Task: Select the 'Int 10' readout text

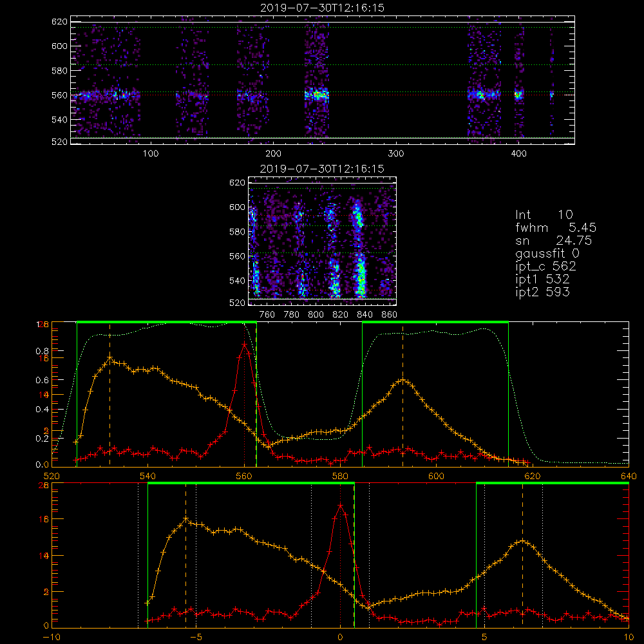Action: 544,215
